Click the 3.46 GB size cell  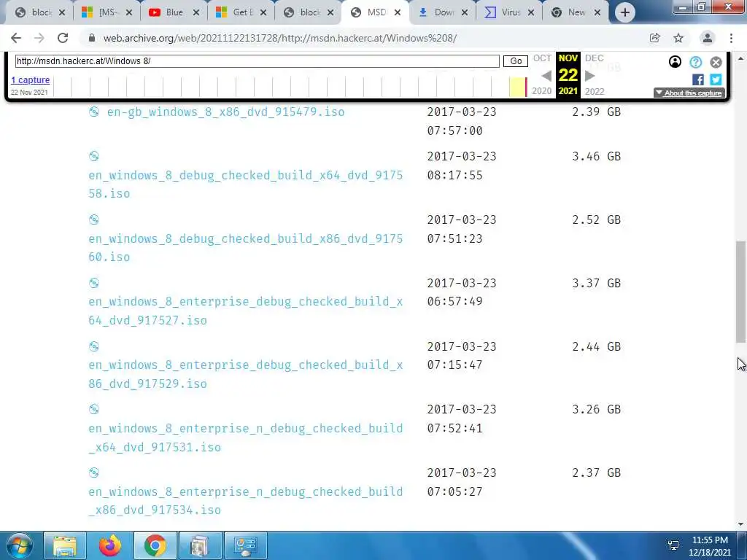click(597, 156)
